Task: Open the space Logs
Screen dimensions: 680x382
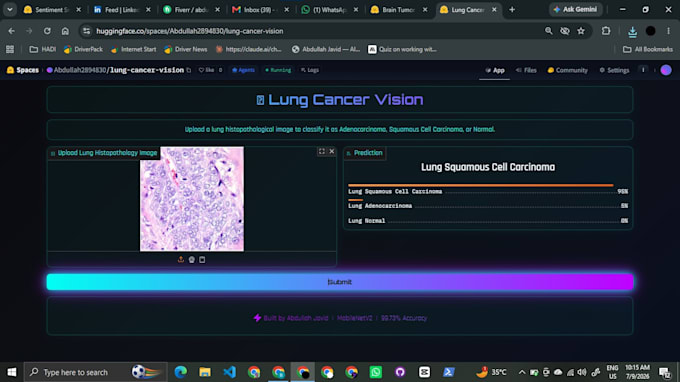Action: coord(310,70)
